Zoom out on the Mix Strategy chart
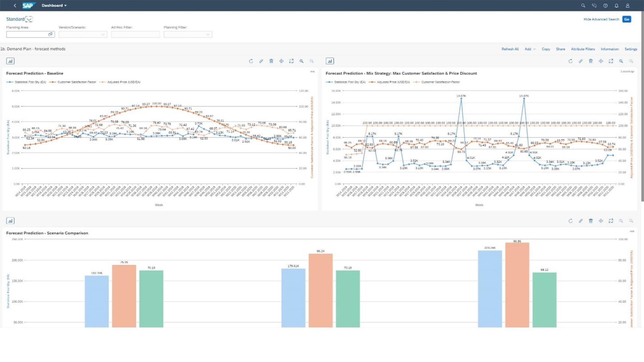644x362 pixels. pyautogui.click(x=631, y=61)
